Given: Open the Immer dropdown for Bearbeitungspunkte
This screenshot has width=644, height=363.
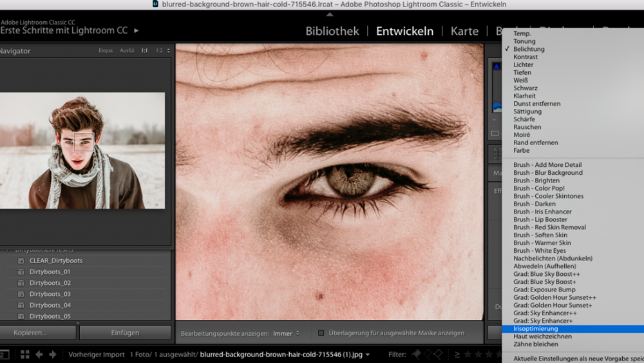Looking at the screenshot, I should click(287, 333).
